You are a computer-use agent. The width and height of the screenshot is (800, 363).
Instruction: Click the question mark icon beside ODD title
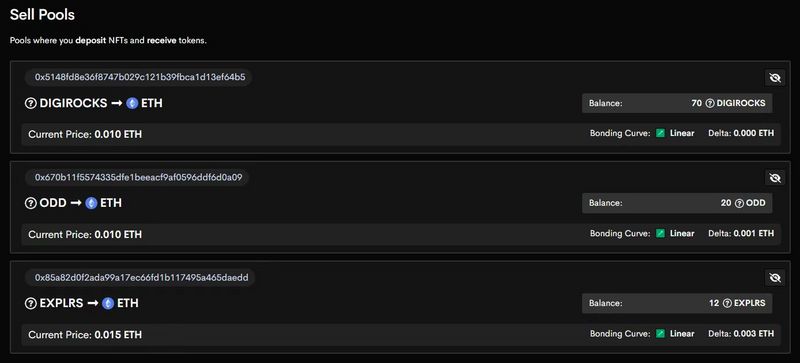31,203
